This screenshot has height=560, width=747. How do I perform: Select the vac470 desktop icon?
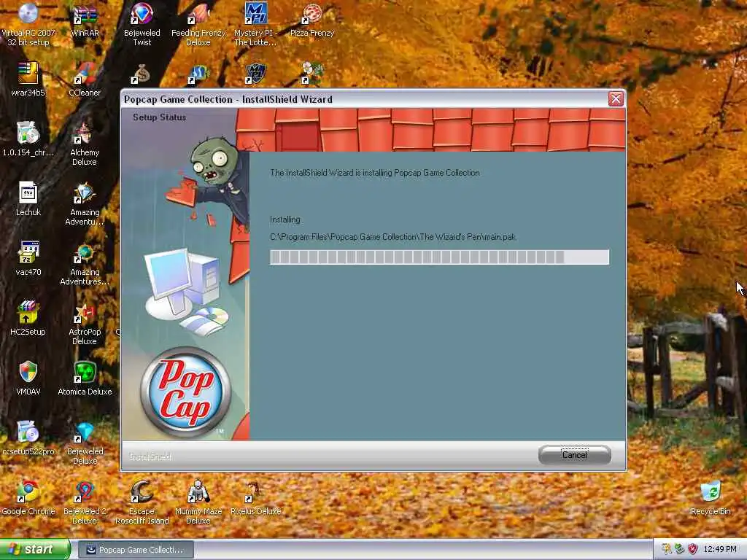(28, 259)
